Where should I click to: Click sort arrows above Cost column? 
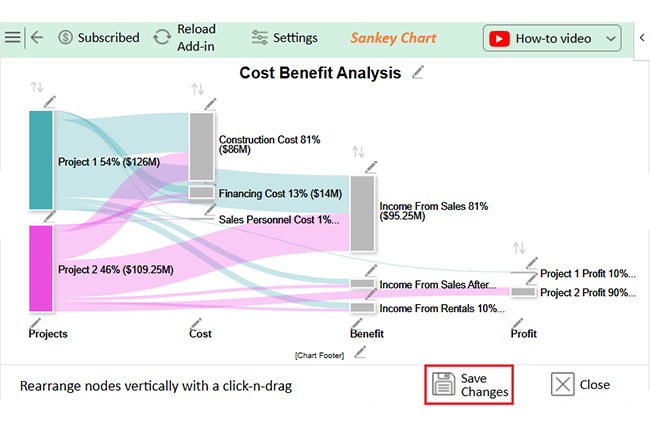click(x=197, y=90)
